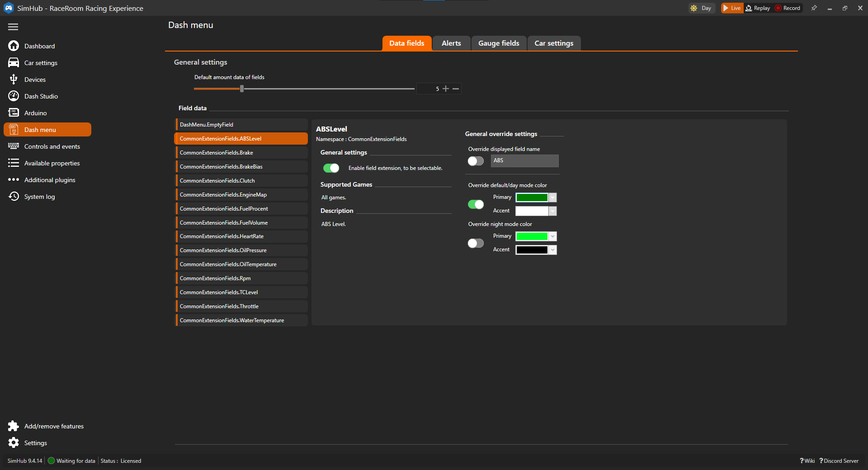Viewport: 868px width, 470px height.
Task: Select CommonExtensionFields.HeartRate row
Action: pyautogui.click(x=241, y=236)
